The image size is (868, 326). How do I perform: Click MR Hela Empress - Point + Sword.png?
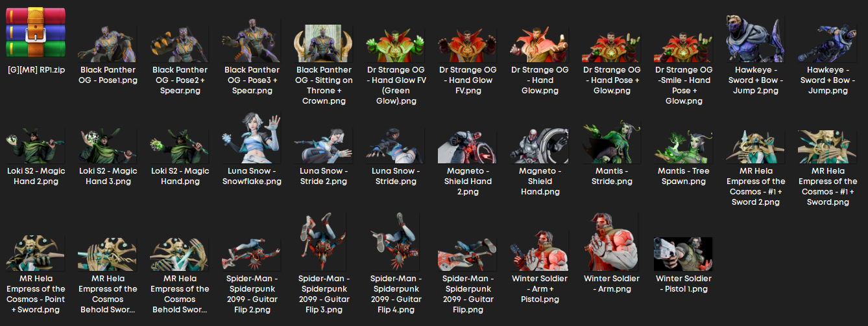click(x=36, y=253)
